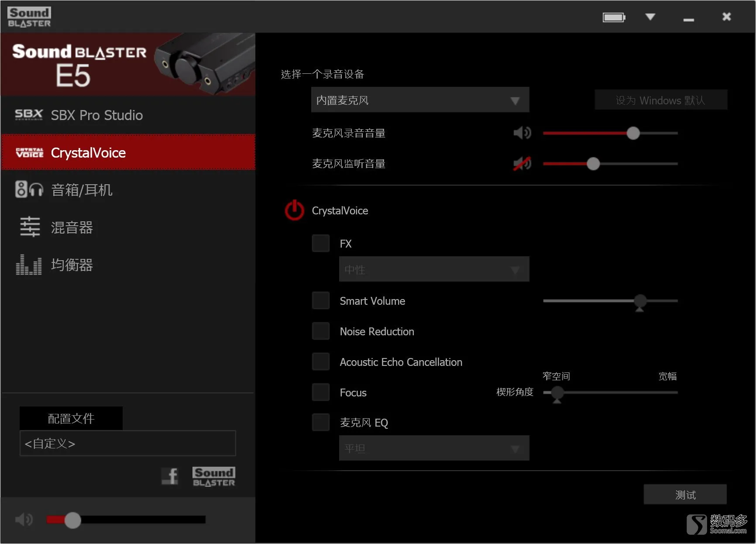Enable Acoustic Echo Cancellation checkbox
The height and width of the screenshot is (544, 756).
point(321,362)
